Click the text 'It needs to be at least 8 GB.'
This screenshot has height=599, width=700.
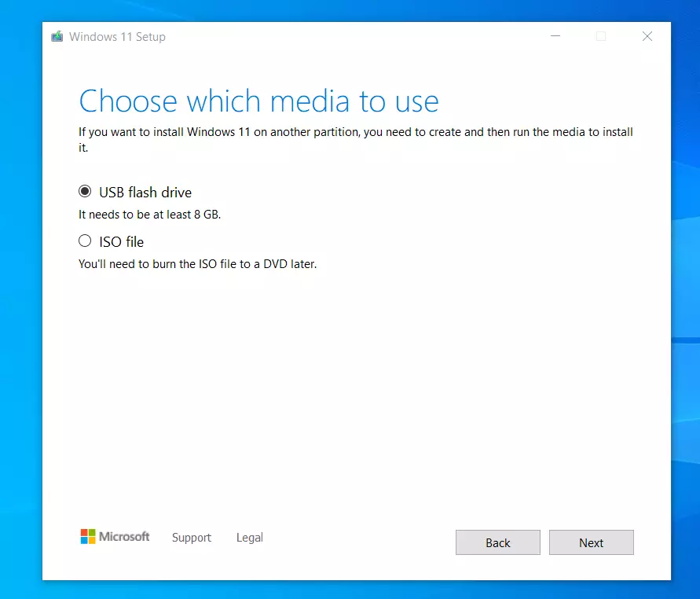pyautogui.click(x=149, y=215)
